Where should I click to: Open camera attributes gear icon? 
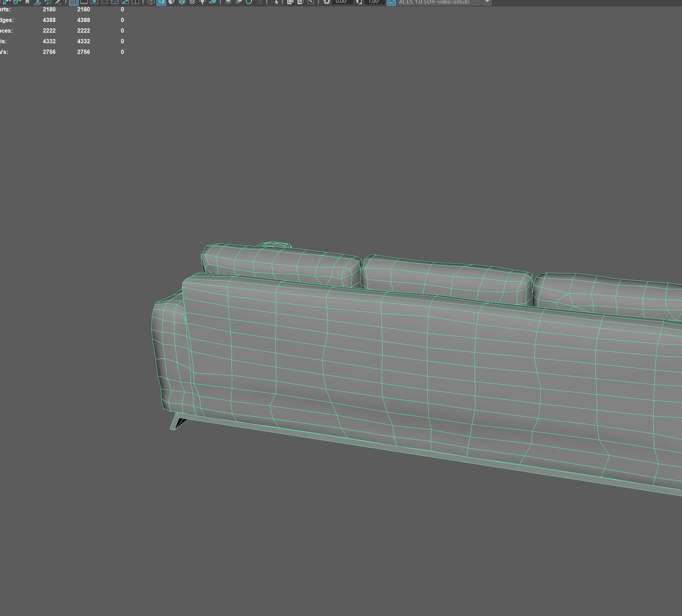(x=16, y=2)
